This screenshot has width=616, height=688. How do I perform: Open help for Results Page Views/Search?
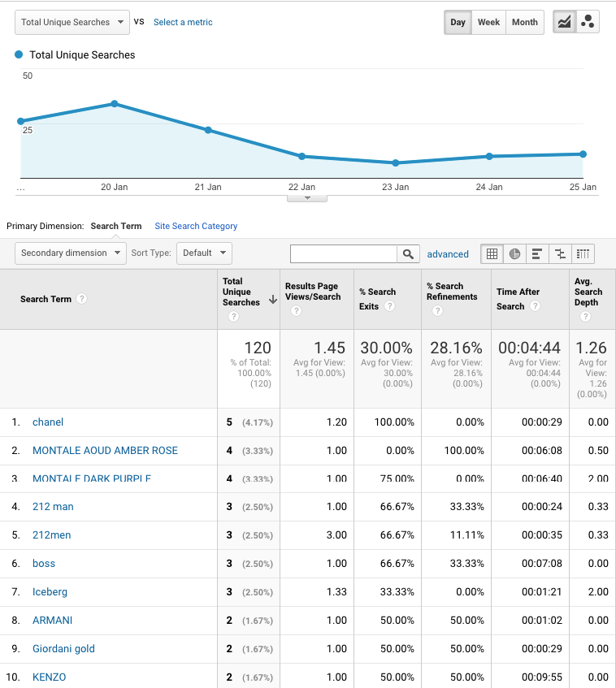297,310
